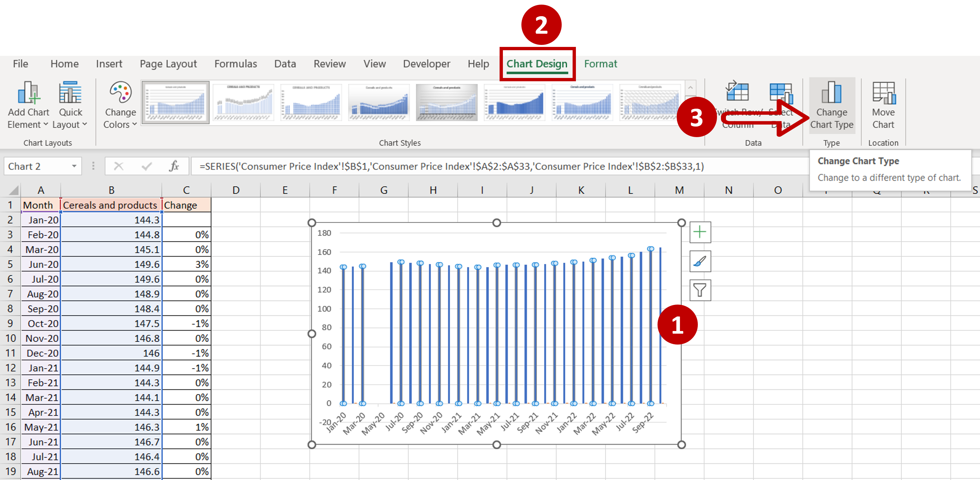Click the Insert Function fx icon
The image size is (980, 480).
[x=174, y=166]
